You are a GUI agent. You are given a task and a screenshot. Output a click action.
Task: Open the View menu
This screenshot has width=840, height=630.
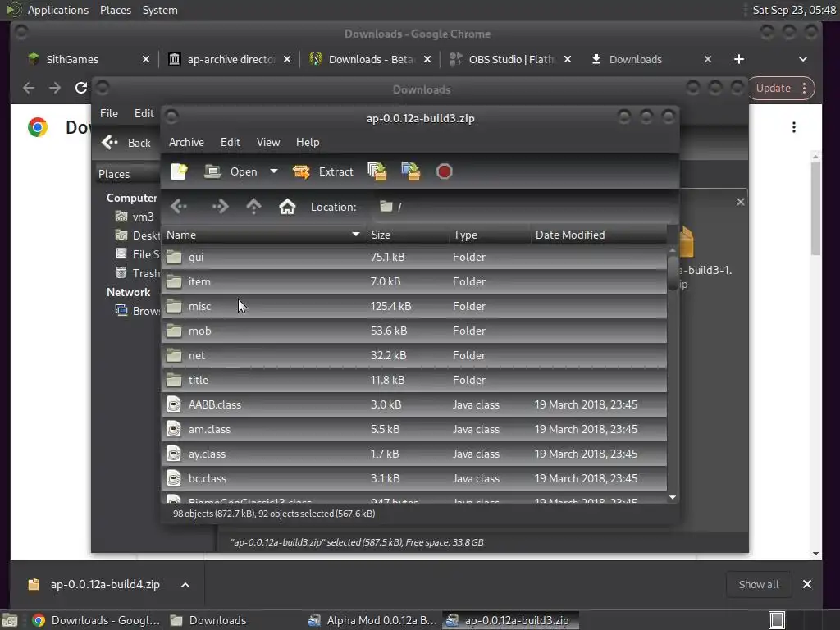tap(268, 142)
